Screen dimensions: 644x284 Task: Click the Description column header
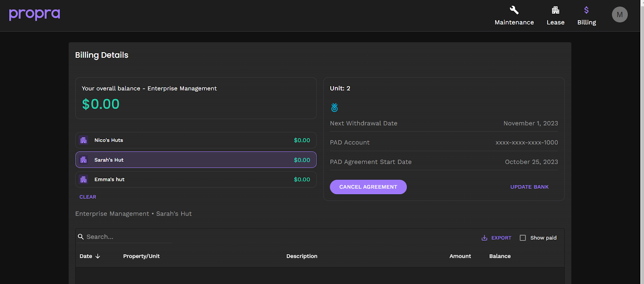click(x=302, y=256)
